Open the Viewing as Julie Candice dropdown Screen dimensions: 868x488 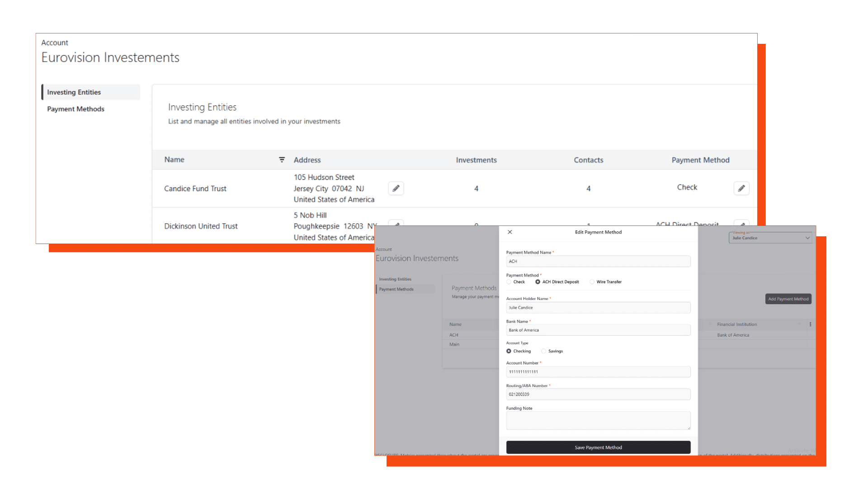(x=770, y=238)
